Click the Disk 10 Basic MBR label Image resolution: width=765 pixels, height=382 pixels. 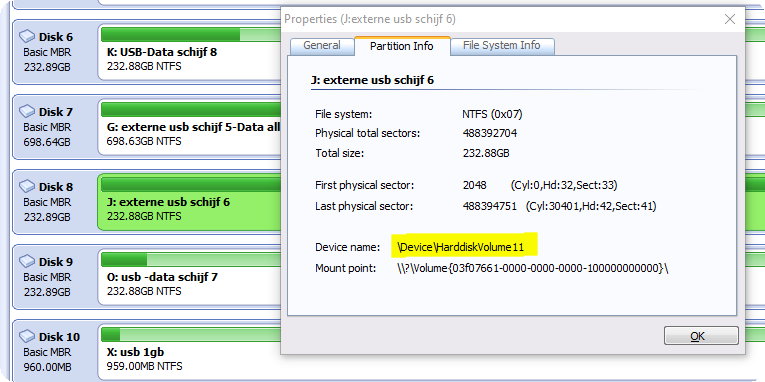click(x=47, y=352)
